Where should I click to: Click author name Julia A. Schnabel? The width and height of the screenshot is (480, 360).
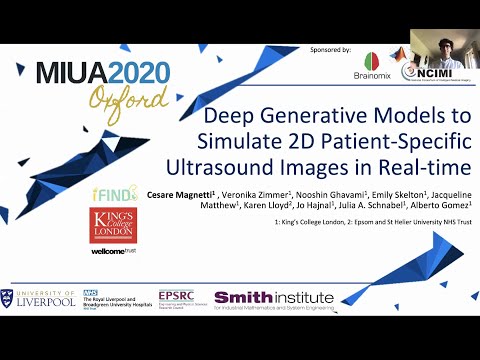tap(372, 205)
